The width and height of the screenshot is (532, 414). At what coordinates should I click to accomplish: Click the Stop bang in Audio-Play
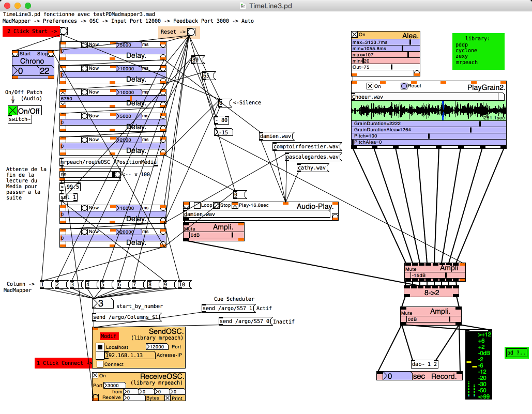click(217, 205)
